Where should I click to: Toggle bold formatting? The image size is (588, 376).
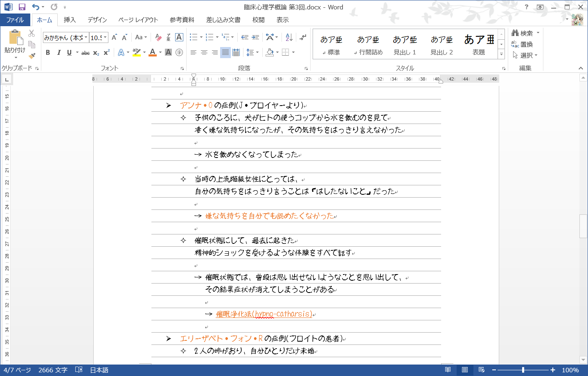click(48, 52)
